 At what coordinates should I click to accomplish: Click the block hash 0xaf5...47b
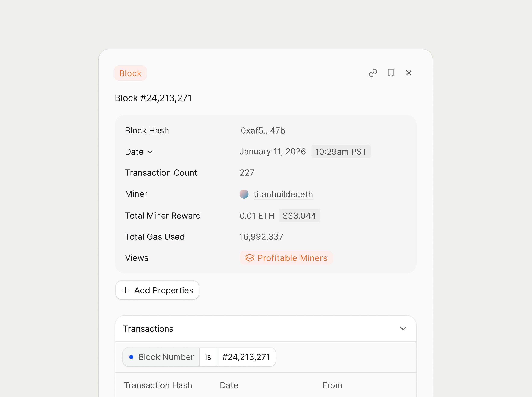(263, 130)
